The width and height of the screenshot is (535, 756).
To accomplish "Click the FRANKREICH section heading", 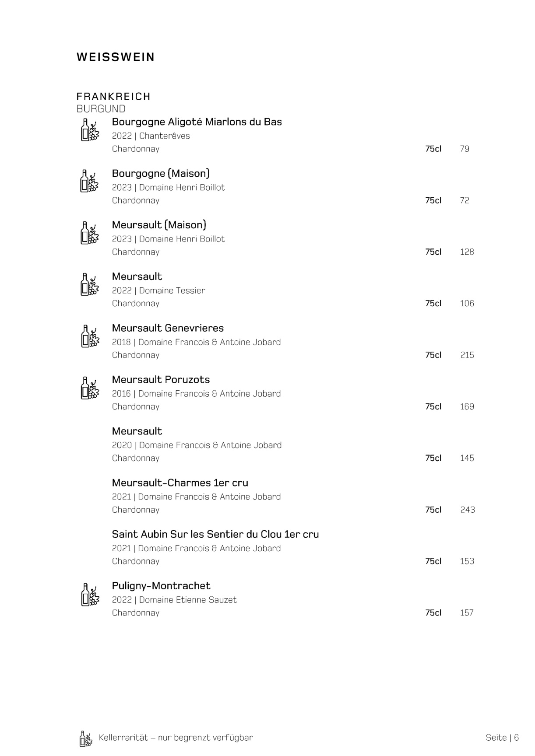I will pyautogui.click(x=113, y=96).
